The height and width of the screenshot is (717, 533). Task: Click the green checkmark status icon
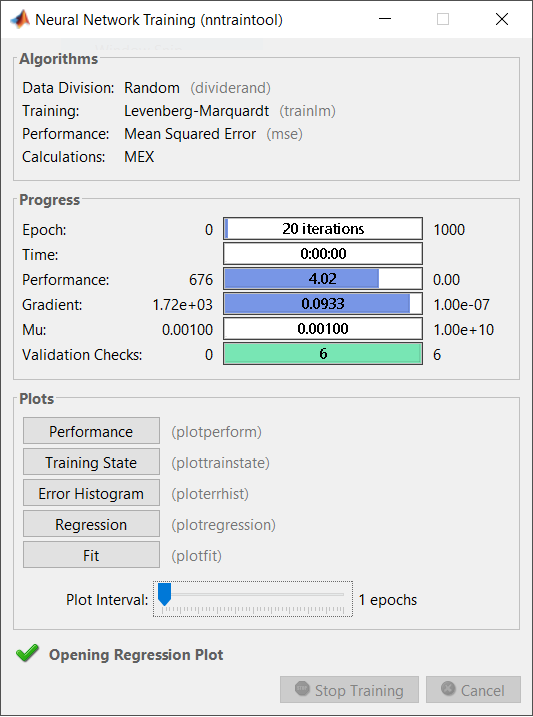(x=27, y=653)
